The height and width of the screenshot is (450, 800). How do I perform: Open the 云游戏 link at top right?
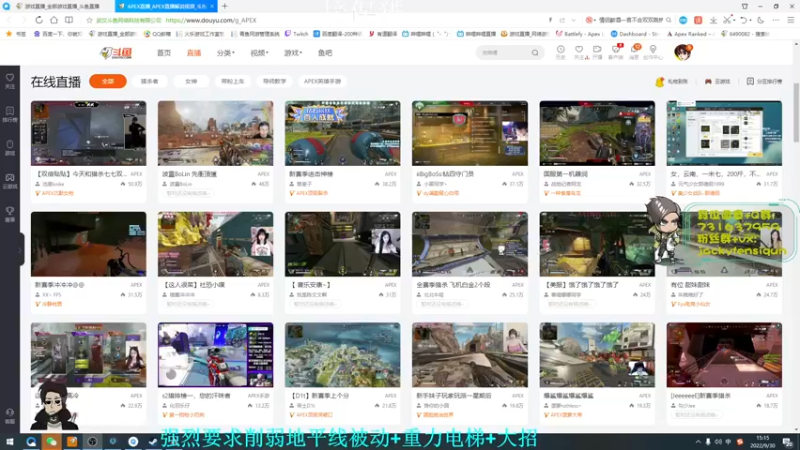click(x=717, y=82)
